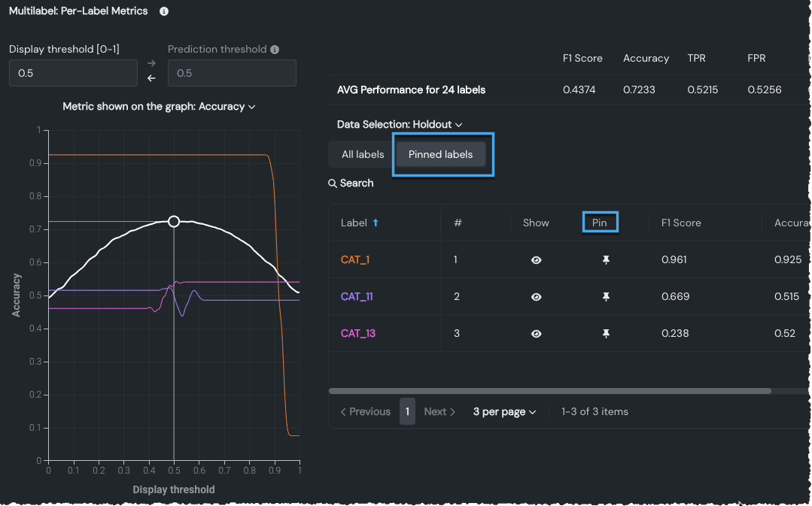
Task: Sort by Label column arrow
Action: (x=376, y=223)
